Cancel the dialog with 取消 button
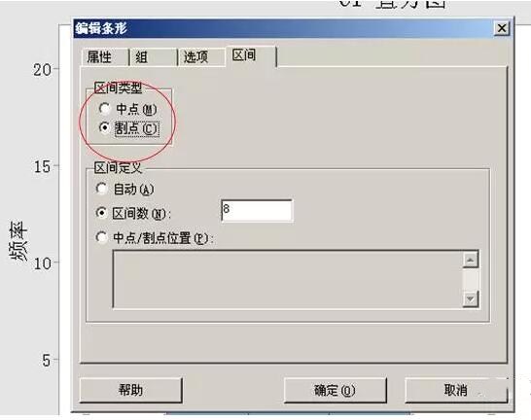Image resolution: width=531 pixels, height=420 pixels. point(456,390)
